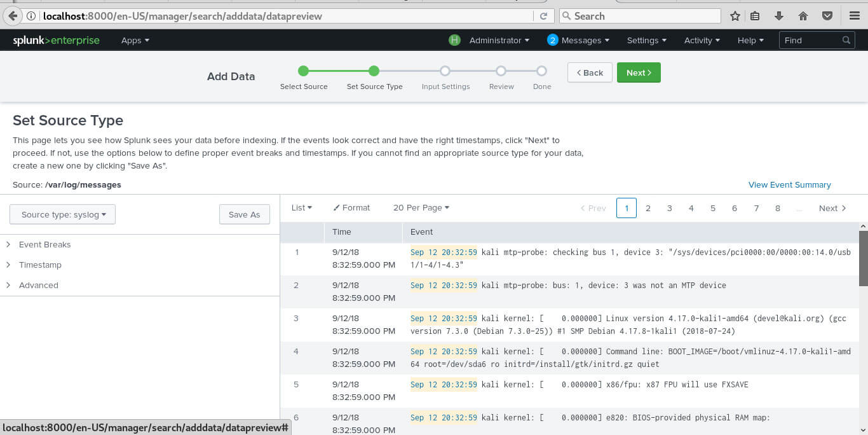
Task: Expand the Timestamp section
Action: click(x=40, y=265)
